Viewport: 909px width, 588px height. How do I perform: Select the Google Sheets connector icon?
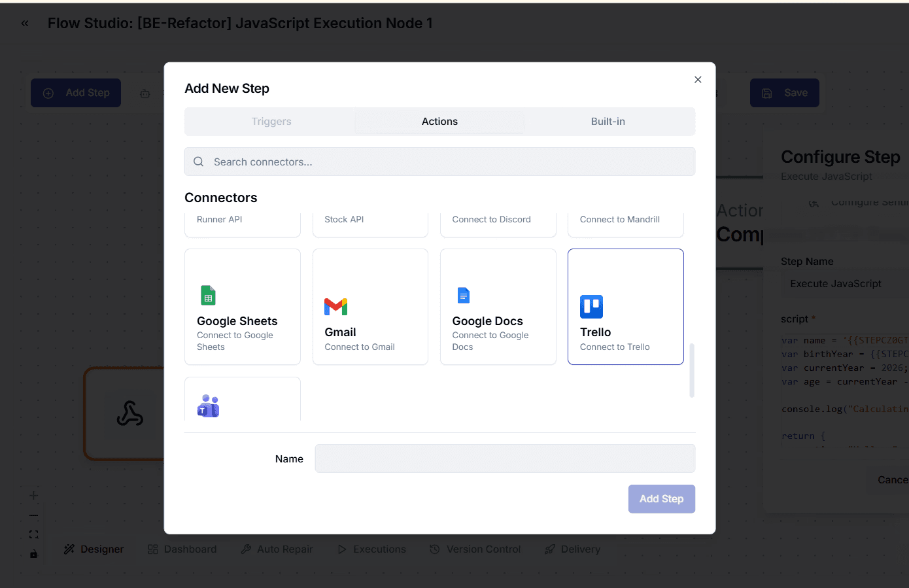coord(208,296)
